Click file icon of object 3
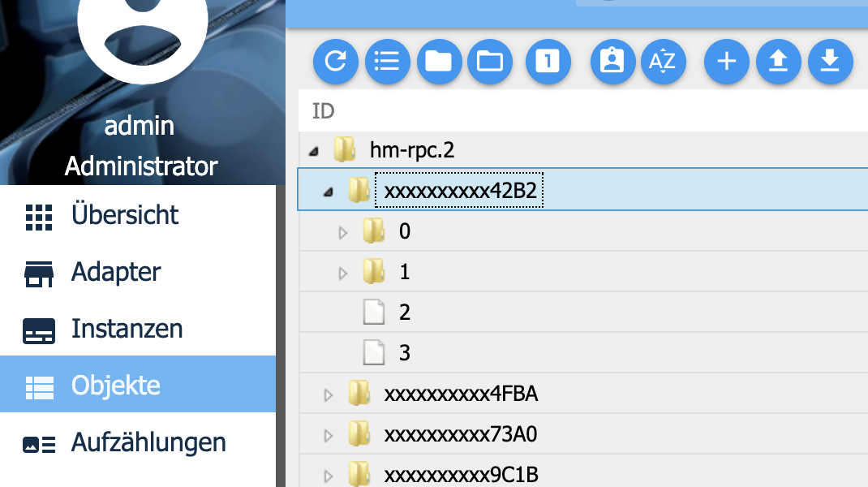This screenshot has height=487, width=868. point(374,352)
